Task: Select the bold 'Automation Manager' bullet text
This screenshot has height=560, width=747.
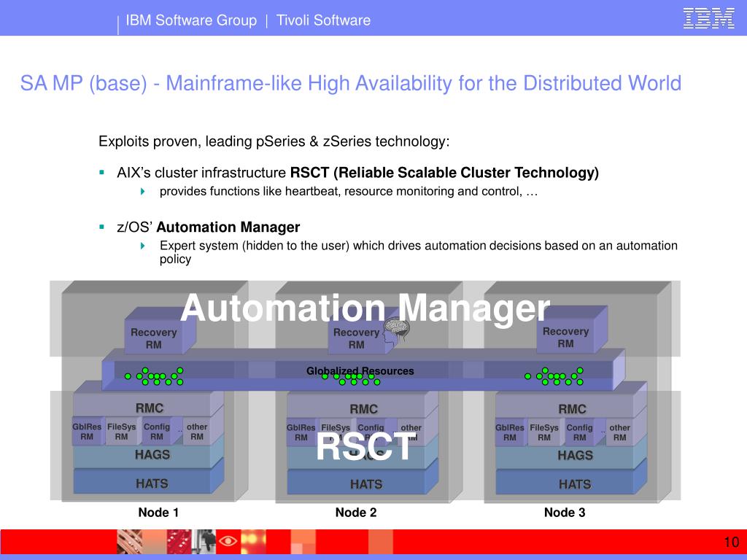Action: click(228, 227)
